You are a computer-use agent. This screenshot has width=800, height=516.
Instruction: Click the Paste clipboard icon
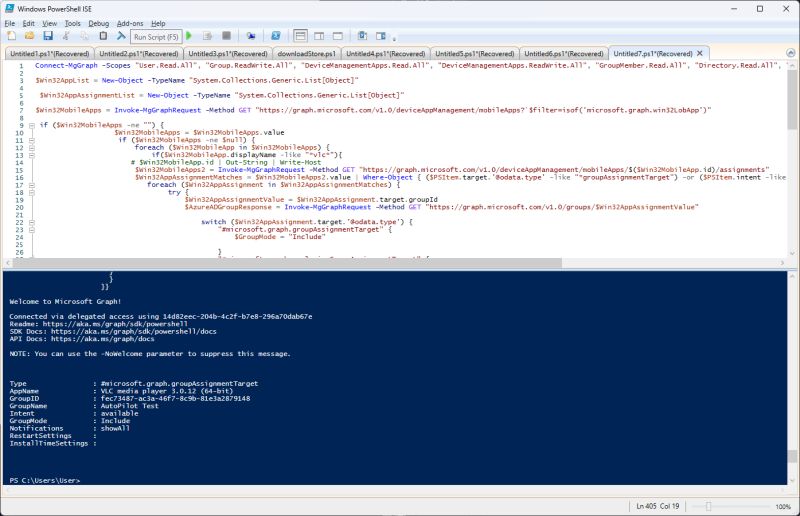(103, 36)
